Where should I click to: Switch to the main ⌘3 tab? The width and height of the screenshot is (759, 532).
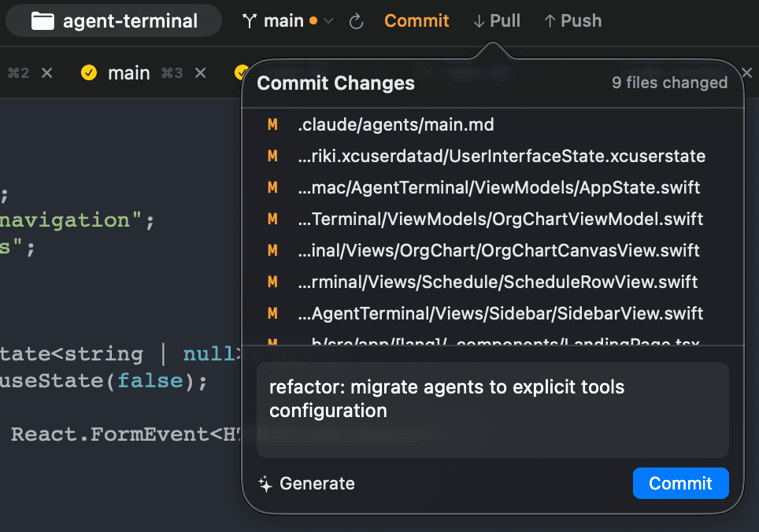tap(128, 73)
